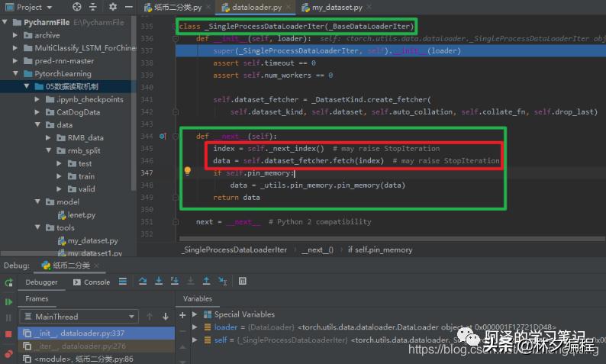606x364 pixels.
Task: Switch to the my_dataset.py editor tab
Action: click(330, 8)
